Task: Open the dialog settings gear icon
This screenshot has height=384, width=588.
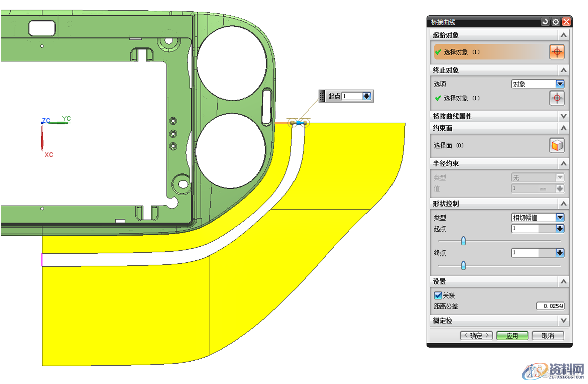Action: coord(556,22)
